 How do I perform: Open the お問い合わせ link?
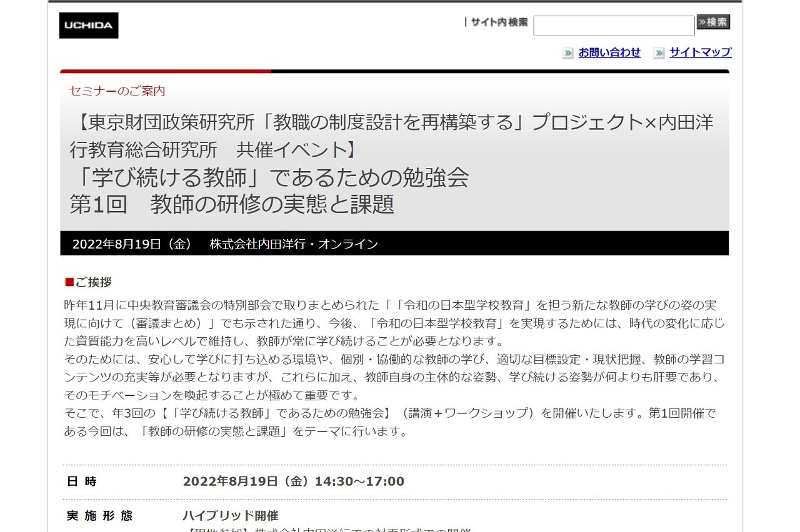(609, 52)
